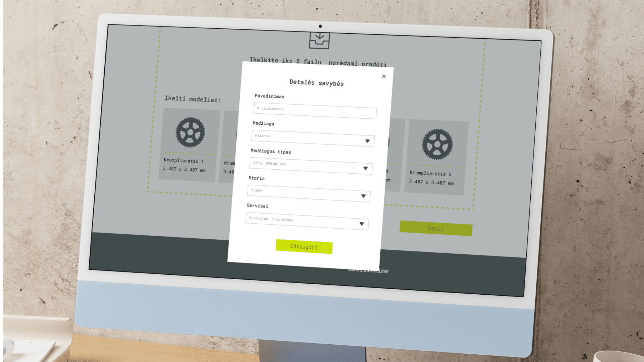This screenshot has height=362, width=644.
Task: Focus the Pavadinimas name input field
Action: 315,111
